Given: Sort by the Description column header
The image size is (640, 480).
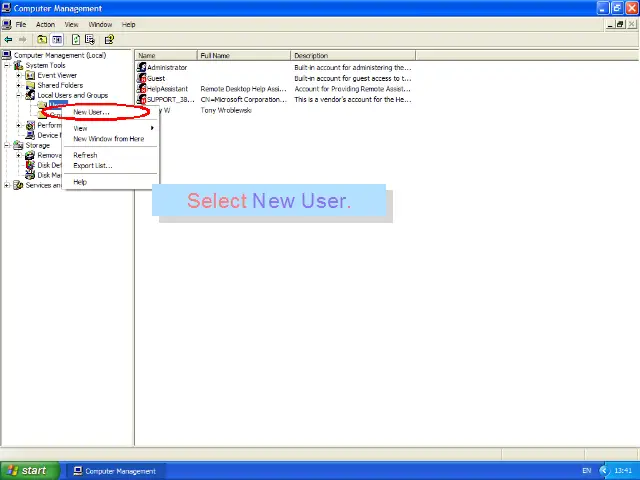Looking at the screenshot, I should tap(353, 56).
